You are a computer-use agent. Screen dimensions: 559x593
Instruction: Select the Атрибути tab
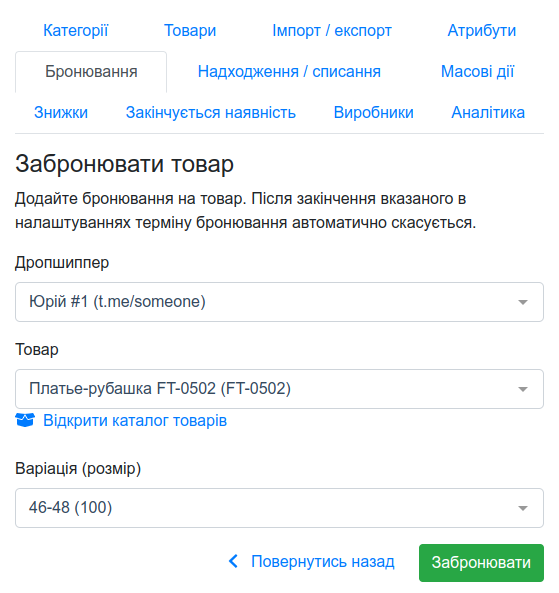tap(481, 31)
